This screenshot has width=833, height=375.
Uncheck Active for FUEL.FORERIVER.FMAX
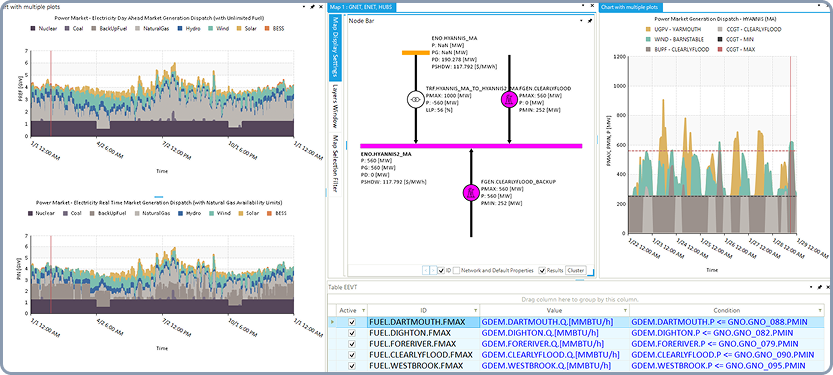click(351, 344)
